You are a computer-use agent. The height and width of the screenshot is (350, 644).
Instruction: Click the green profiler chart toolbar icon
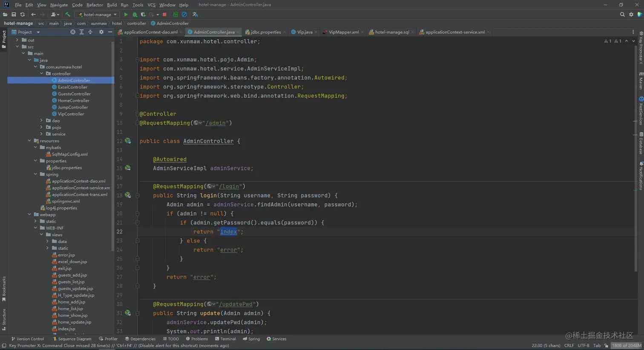175,14
